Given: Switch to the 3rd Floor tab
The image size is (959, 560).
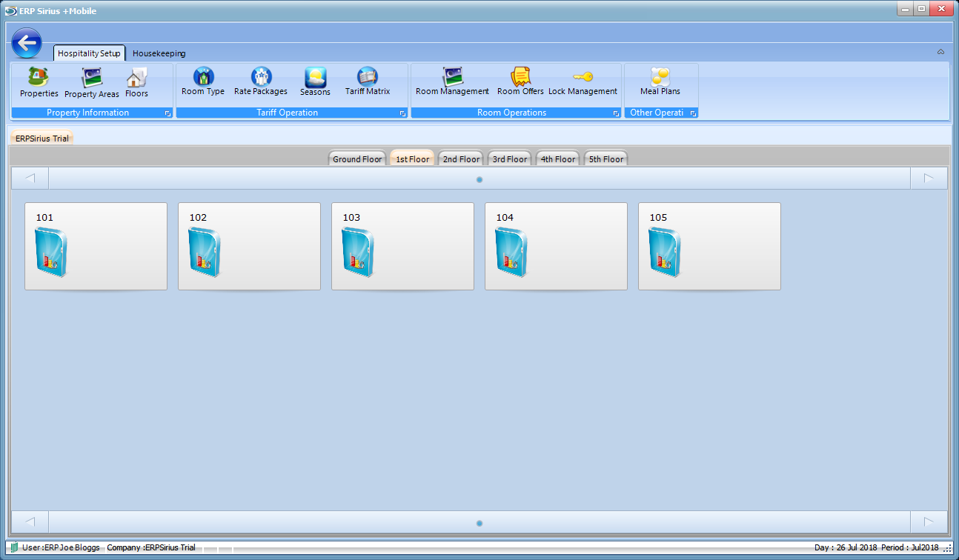Looking at the screenshot, I should pyautogui.click(x=510, y=159).
